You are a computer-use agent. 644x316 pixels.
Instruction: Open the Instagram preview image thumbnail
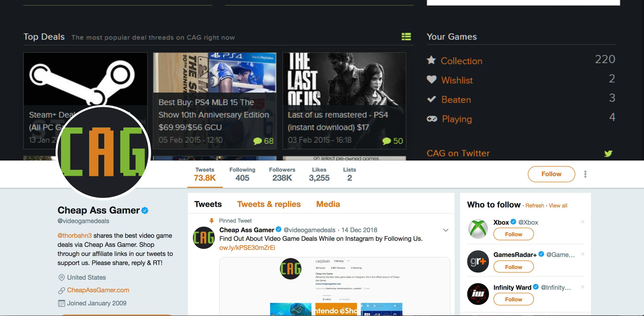coord(335,286)
